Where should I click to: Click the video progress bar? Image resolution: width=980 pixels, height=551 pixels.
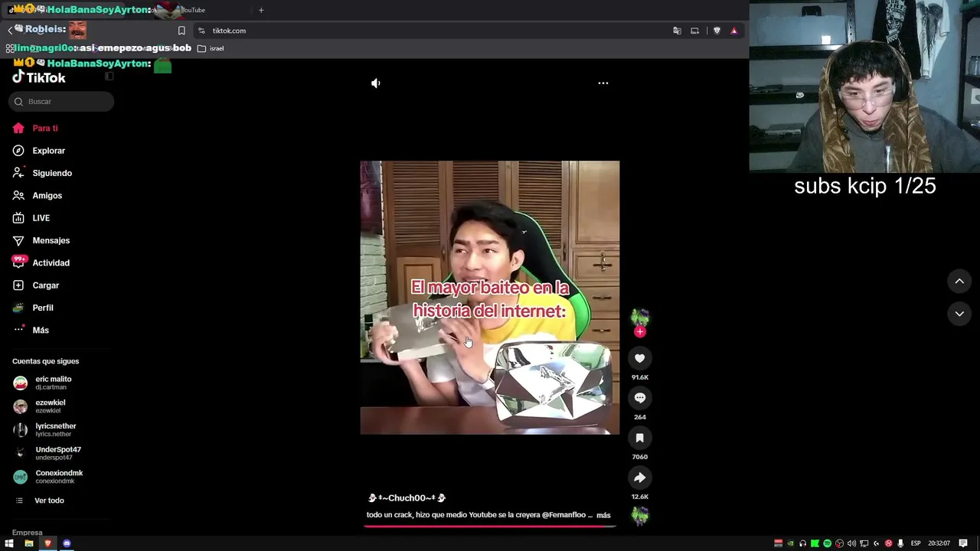point(490,527)
